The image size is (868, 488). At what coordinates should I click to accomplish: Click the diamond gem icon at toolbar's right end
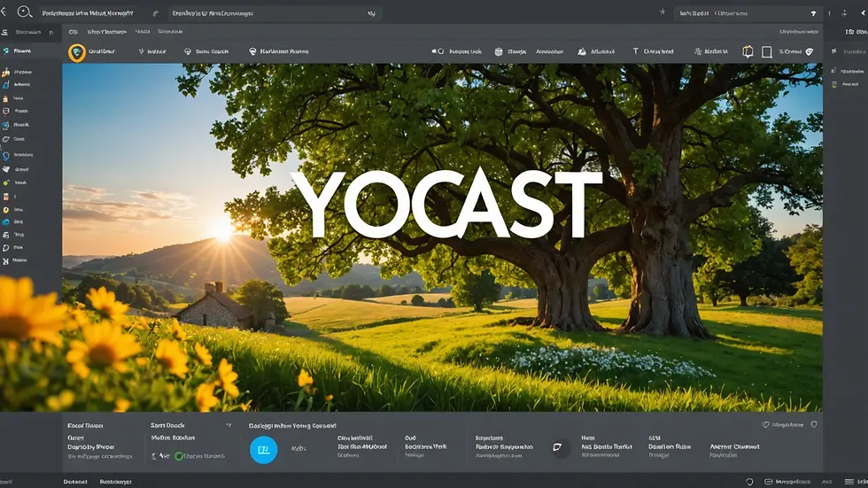click(810, 51)
